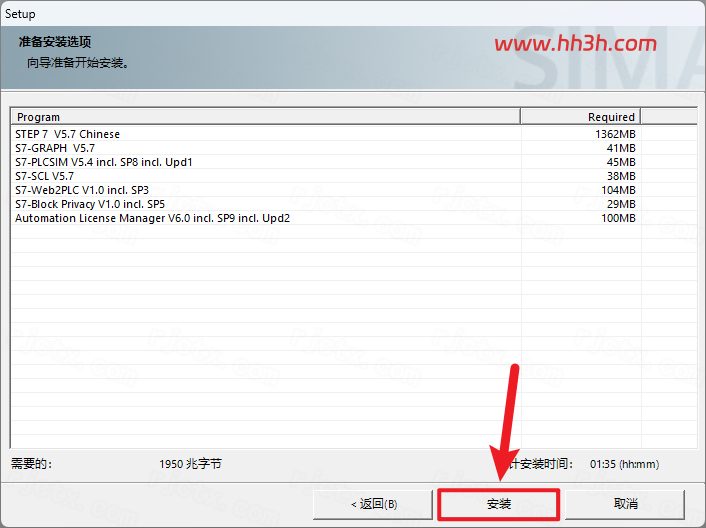Go back with the 返回(B) button
Screen dimensions: 706x528
point(373,504)
